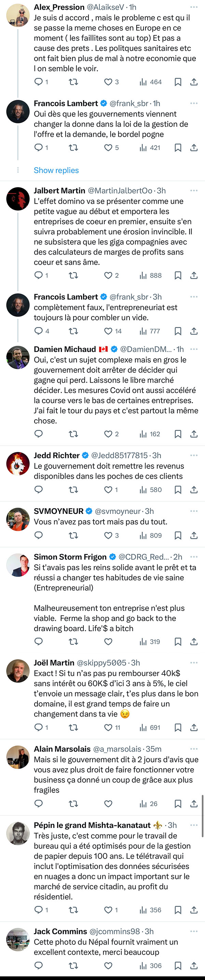Share Jedd Richter's tweet
Screen dimensions: 205x980
[194, 490]
